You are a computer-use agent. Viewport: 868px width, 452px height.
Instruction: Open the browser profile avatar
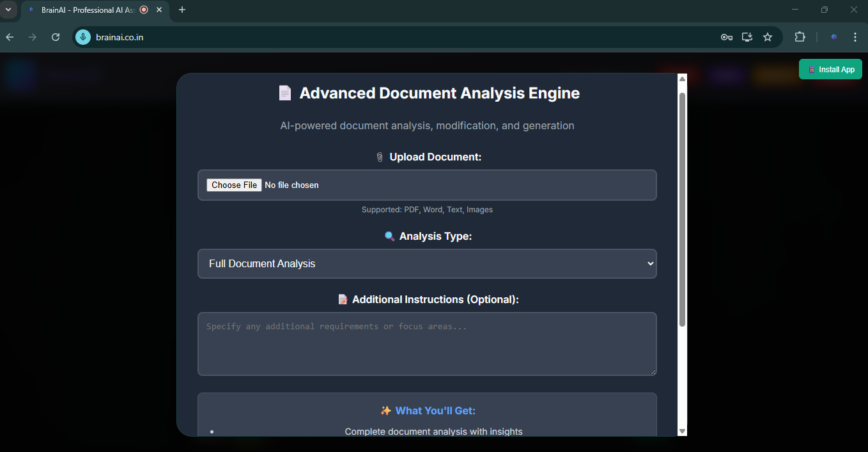(834, 37)
